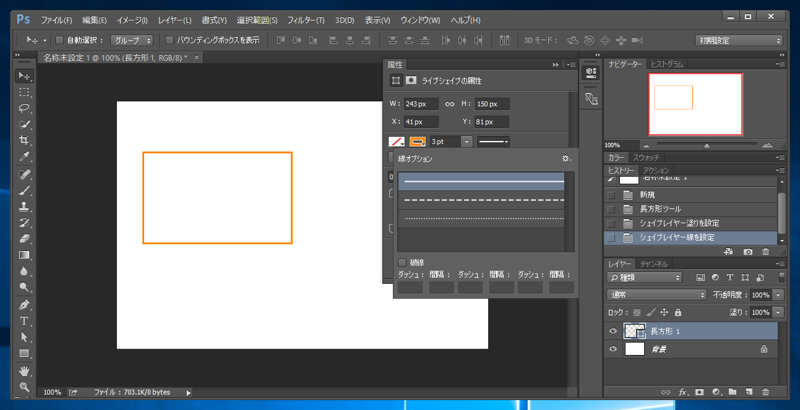Select the Rectangle shape tool
This screenshot has width=800, height=410.
[24, 353]
